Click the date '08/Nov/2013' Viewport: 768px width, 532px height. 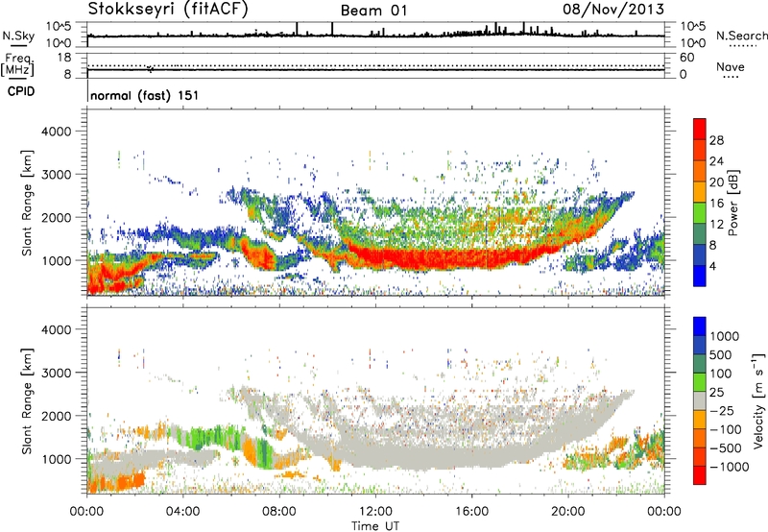click(x=613, y=9)
